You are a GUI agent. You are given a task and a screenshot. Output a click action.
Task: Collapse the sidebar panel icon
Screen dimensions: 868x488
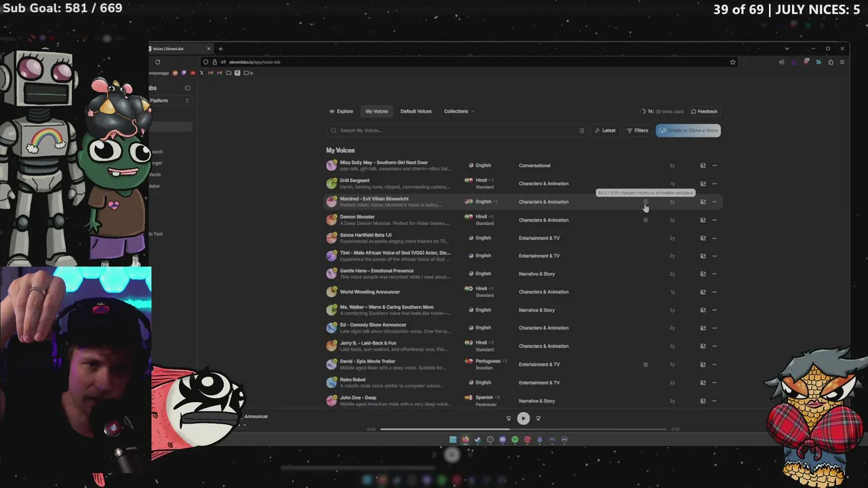click(187, 87)
